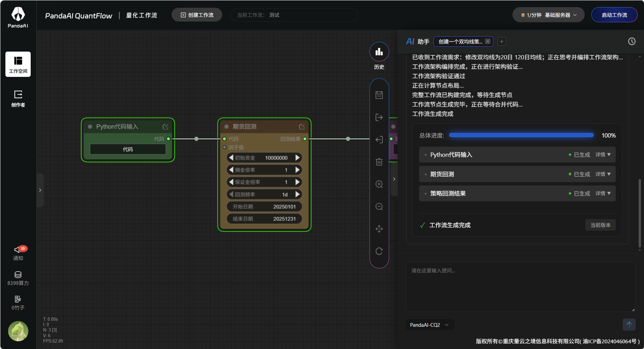Click the move/pan canvas icon
The height and width of the screenshot is (349, 644).
point(379,229)
